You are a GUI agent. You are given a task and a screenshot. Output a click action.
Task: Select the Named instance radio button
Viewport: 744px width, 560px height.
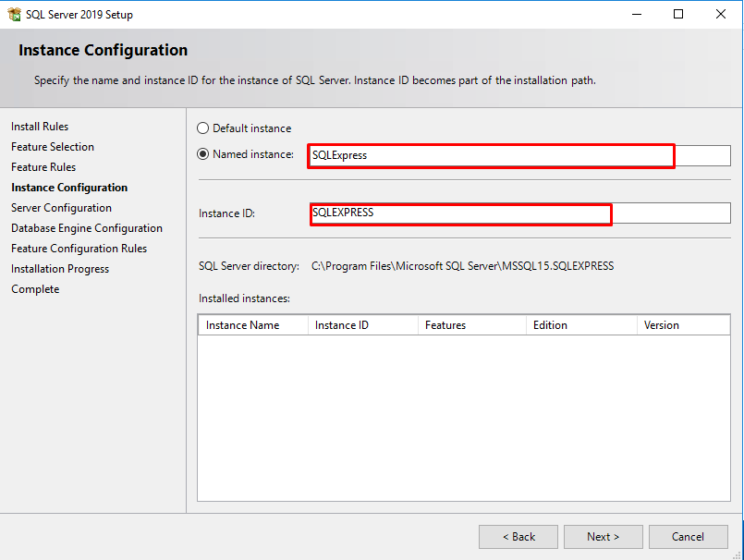202,154
